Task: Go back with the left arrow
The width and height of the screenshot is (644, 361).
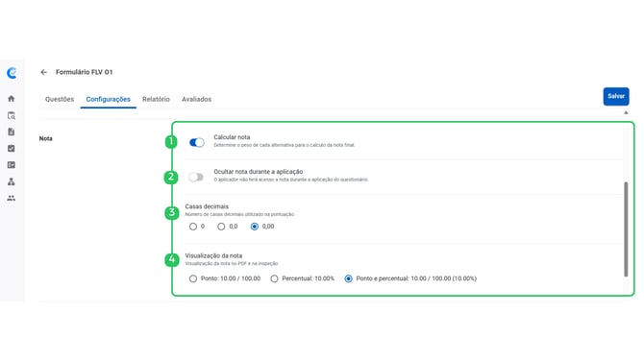Action: pos(44,72)
